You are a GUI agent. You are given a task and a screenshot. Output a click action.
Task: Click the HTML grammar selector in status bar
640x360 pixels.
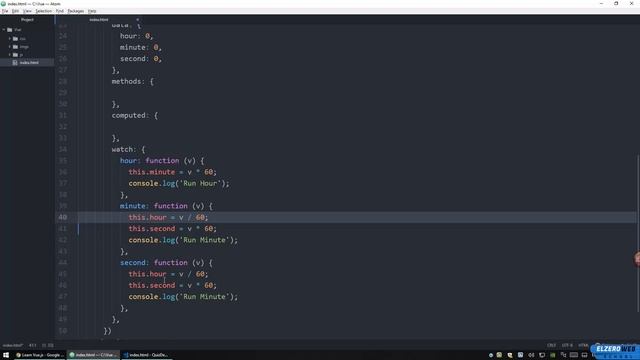pos(583,345)
